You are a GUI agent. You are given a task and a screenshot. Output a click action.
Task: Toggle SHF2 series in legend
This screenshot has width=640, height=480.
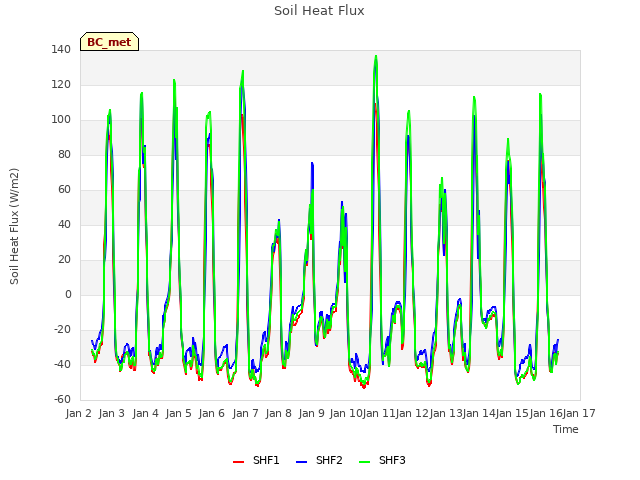[x=319, y=460]
